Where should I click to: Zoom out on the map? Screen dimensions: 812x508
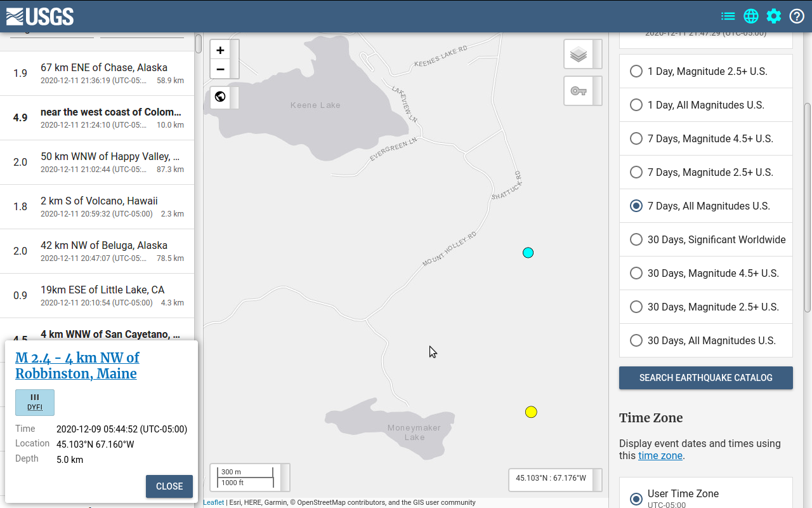click(220, 69)
